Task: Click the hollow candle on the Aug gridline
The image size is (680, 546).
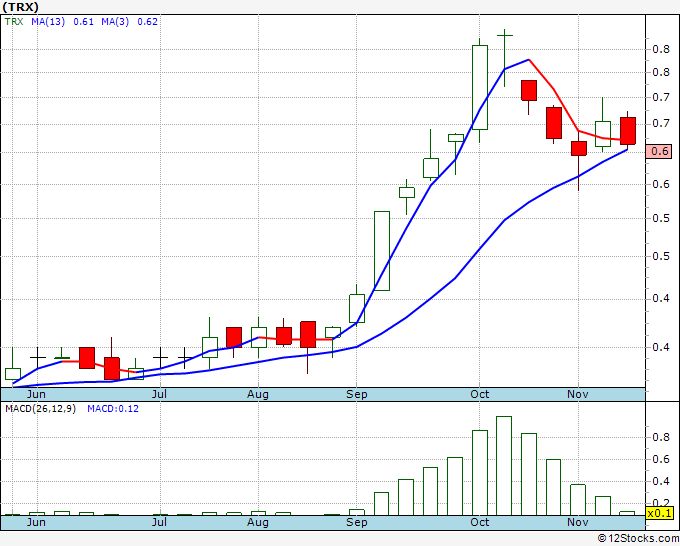Action: (x=259, y=337)
